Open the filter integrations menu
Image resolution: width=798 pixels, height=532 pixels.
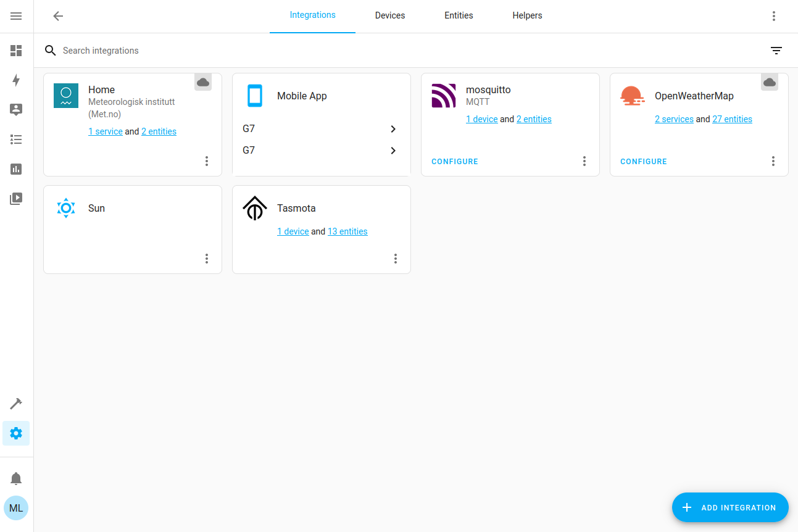point(776,51)
